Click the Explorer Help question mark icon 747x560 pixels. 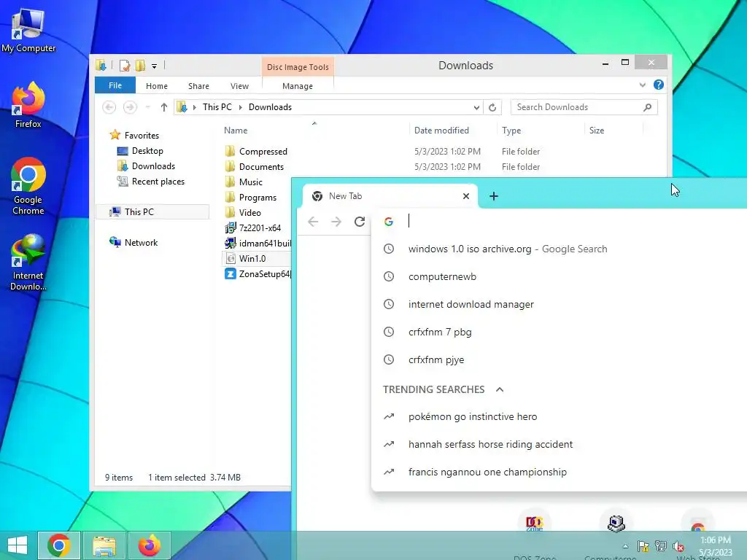pos(659,85)
